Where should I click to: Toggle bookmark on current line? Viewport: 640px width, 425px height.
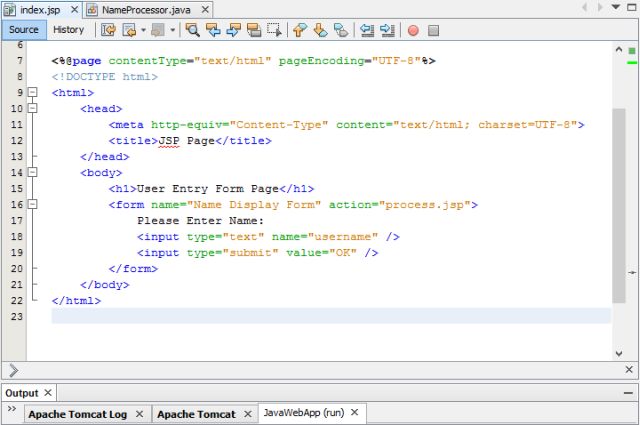point(341,30)
